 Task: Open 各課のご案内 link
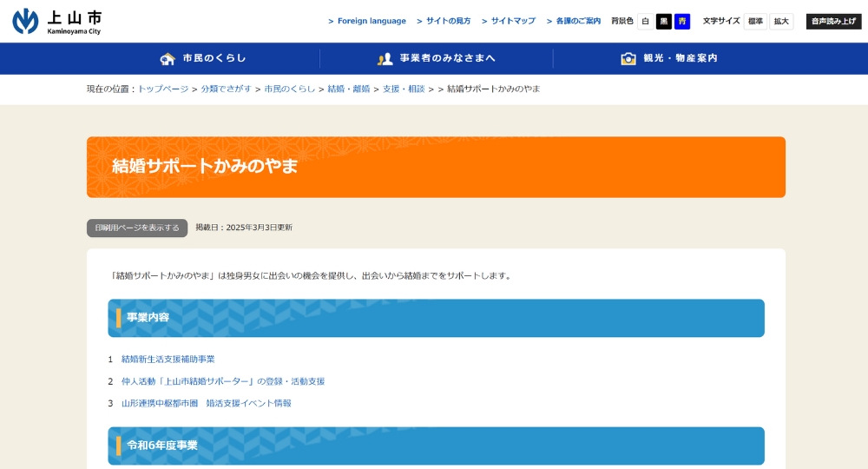pyautogui.click(x=578, y=21)
